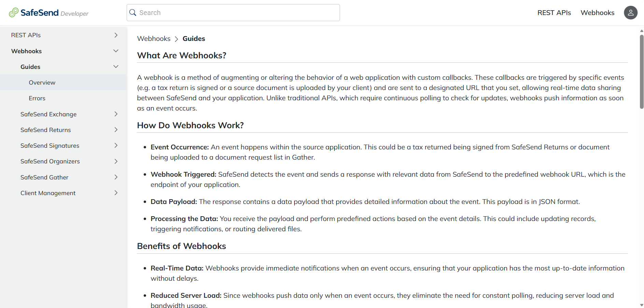
Task: Expand the REST APIs sidebar chevron
Action: coord(116,35)
